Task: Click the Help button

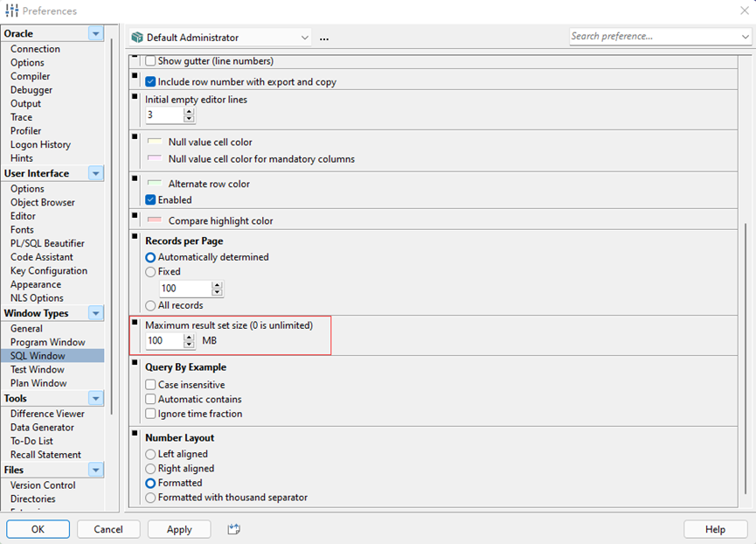Action: coord(715,529)
